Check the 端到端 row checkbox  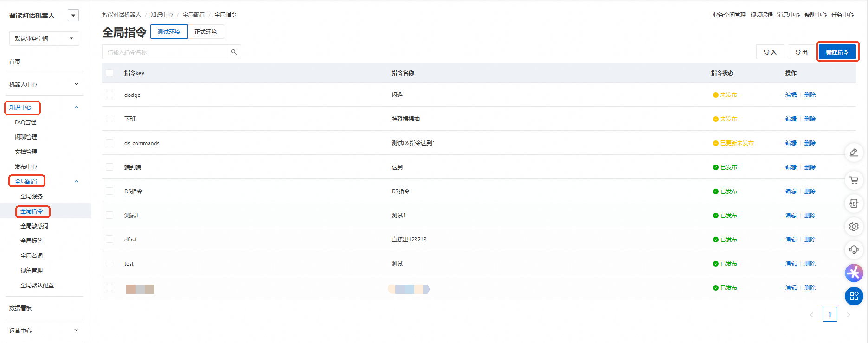click(x=110, y=167)
